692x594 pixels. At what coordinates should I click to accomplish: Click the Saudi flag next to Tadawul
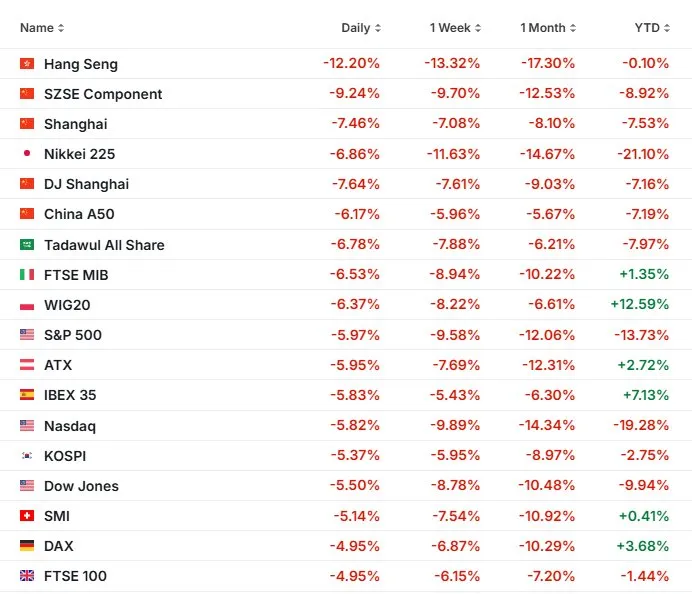coord(27,245)
